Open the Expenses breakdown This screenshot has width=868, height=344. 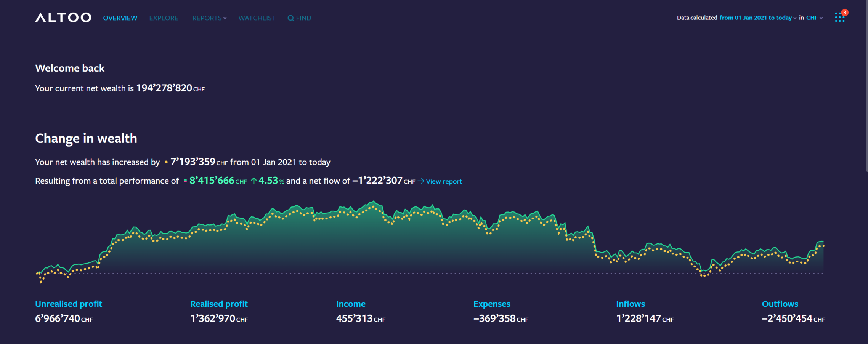pyautogui.click(x=492, y=304)
